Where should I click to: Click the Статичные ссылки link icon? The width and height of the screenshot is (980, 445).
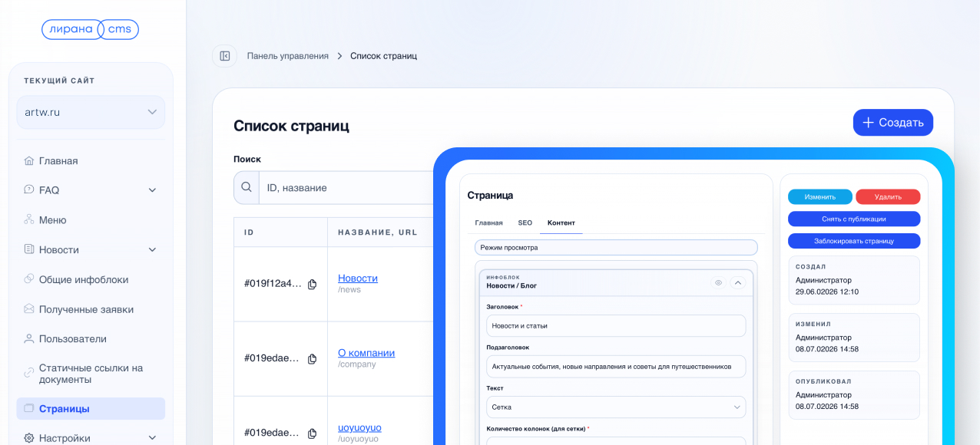point(29,374)
